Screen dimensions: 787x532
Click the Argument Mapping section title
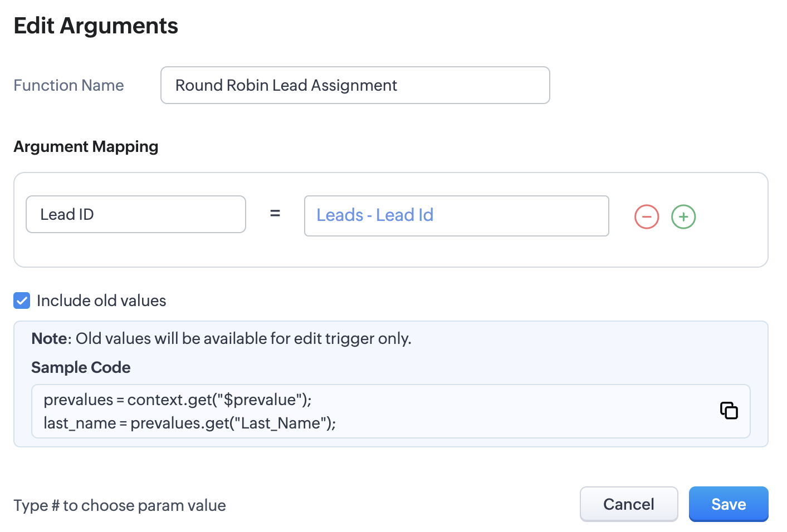click(86, 146)
